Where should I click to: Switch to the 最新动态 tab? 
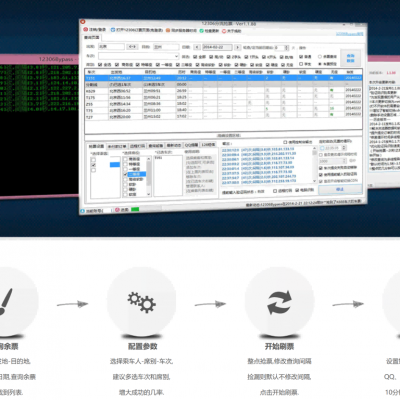174,145
